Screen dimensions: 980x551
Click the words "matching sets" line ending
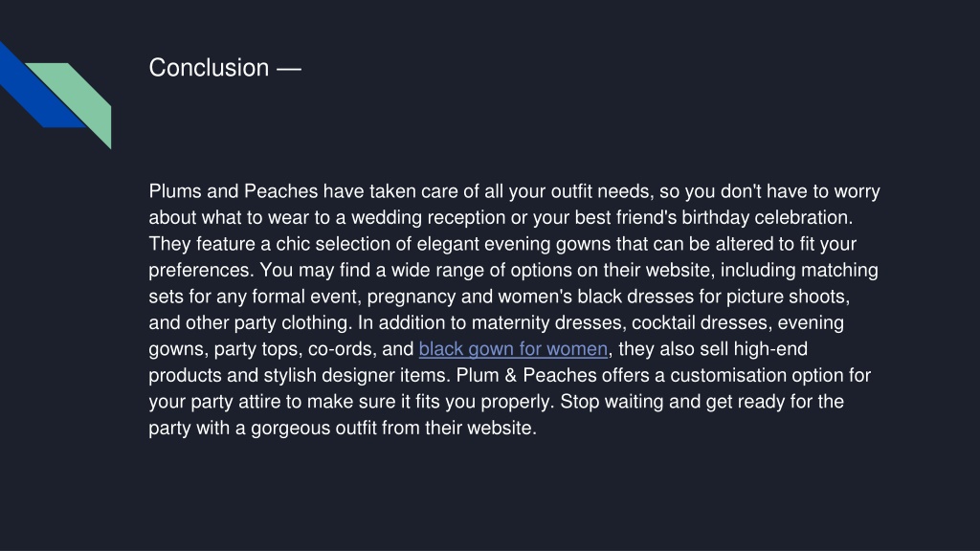[839, 270]
